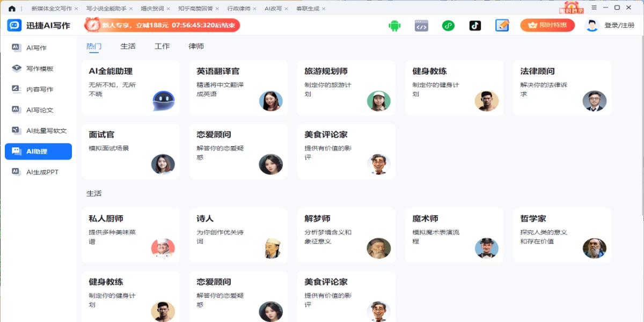Image resolution: width=644 pixels, height=322 pixels.
Task: Click the notepad with pencil icon
Action: point(502,26)
